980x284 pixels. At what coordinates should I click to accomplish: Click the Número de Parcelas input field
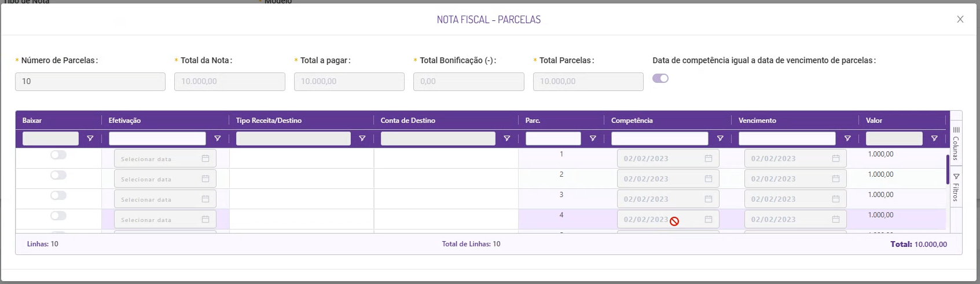90,82
